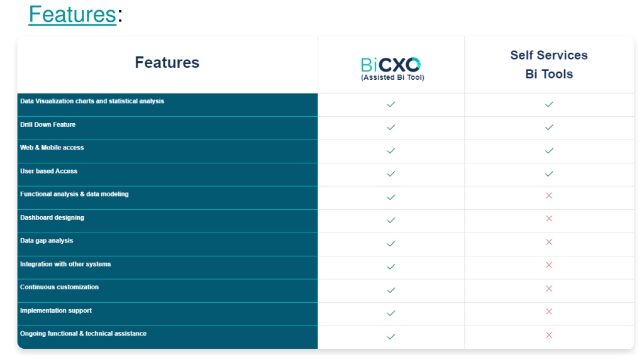Click BiCXO checkmark for User based Access
644x362 pixels.
(x=391, y=173)
